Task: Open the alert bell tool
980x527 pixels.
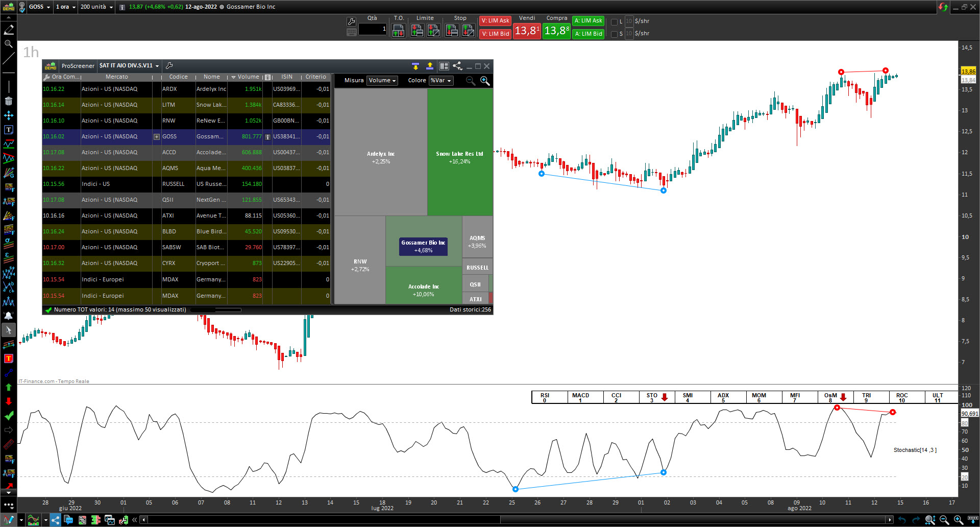Action: pyautogui.click(x=9, y=316)
